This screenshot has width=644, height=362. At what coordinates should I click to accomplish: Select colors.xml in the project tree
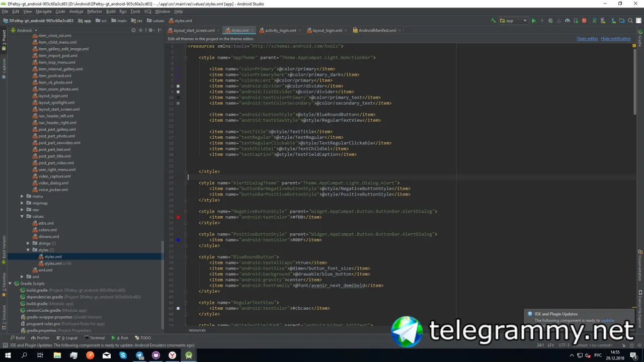point(47,230)
